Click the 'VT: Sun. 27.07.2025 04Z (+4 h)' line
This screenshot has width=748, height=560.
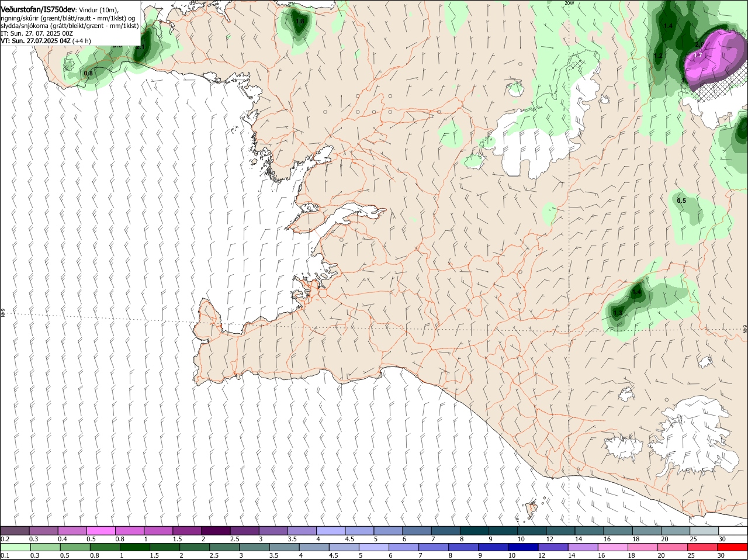(x=46, y=42)
